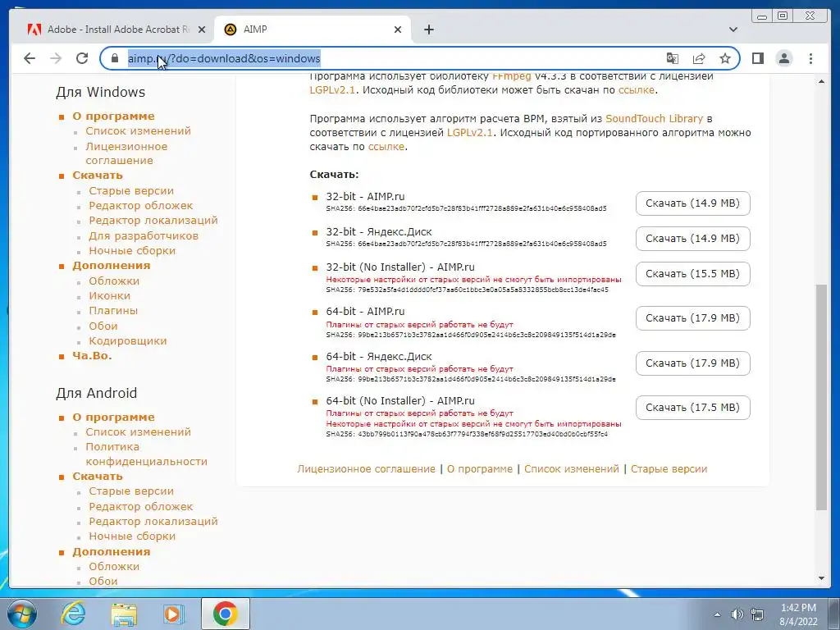Open Windows Обложки sidebar link
Viewport: 840px width, 630px height.
114,281
